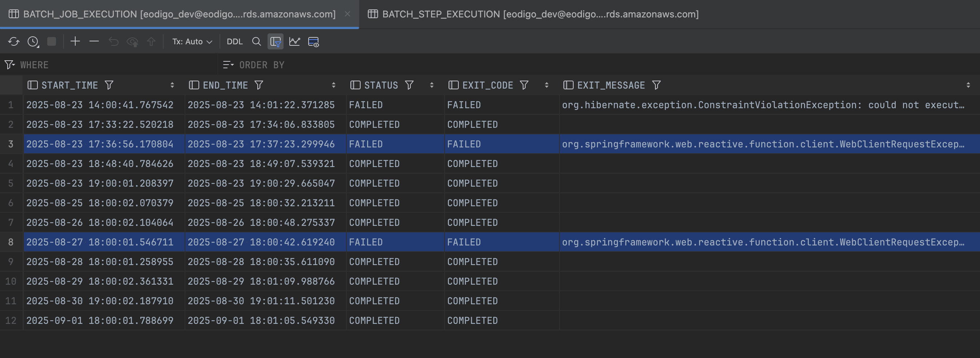This screenshot has width=980, height=358.
Task: Show table DDL
Action: click(x=235, y=41)
